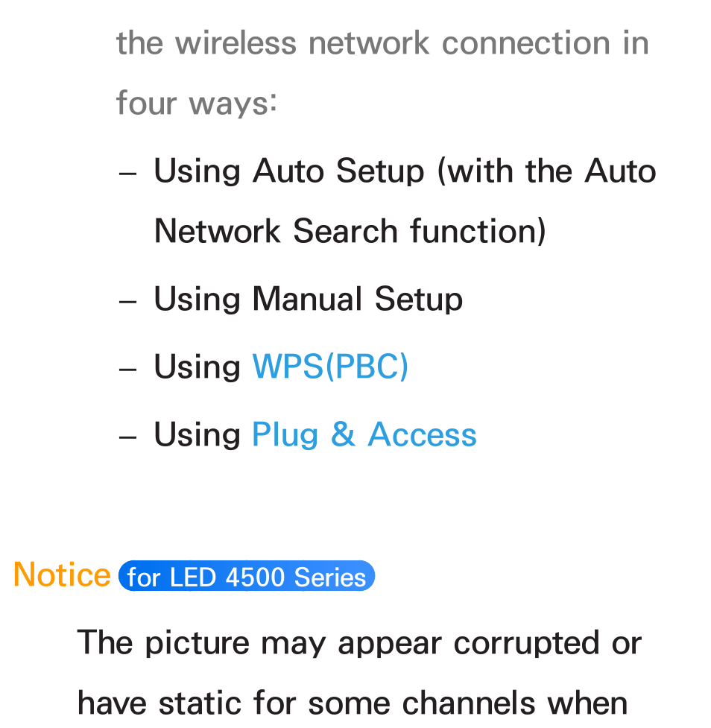Select the gray wireless network connection text
The width and height of the screenshot is (711, 728).
click(382, 43)
